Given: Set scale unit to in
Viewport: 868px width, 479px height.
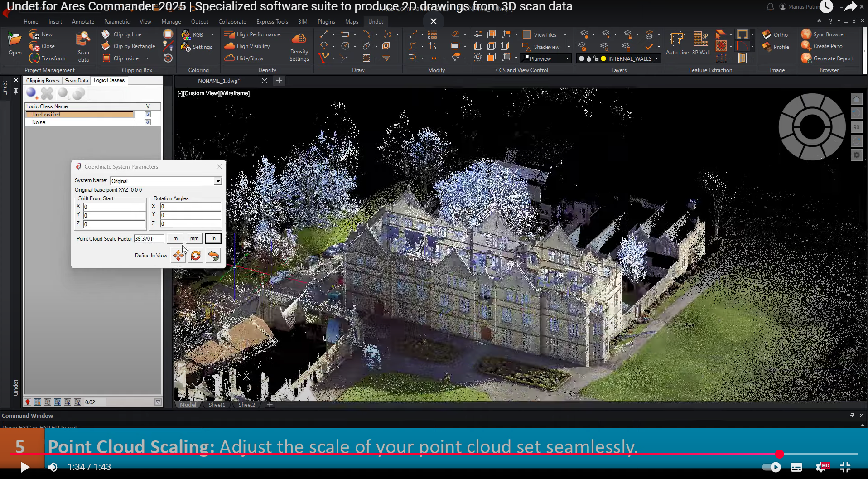Looking at the screenshot, I should pyautogui.click(x=213, y=238).
